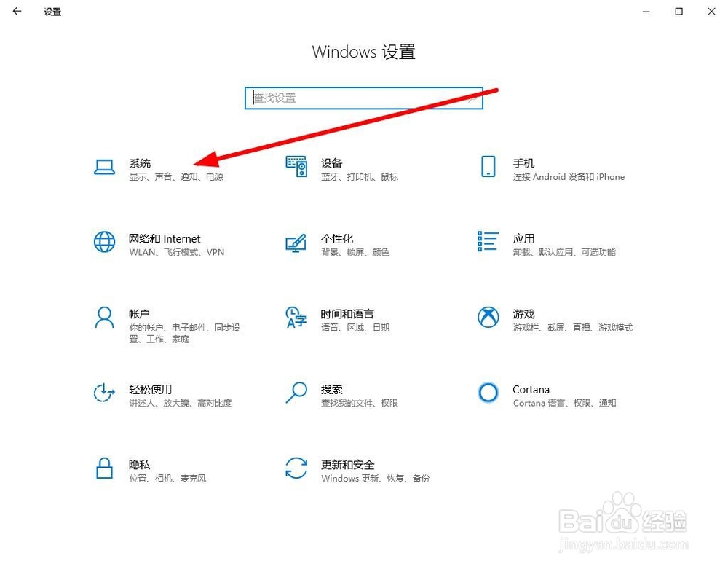
Task: Go back with the back arrow
Action: pyautogui.click(x=17, y=11)
